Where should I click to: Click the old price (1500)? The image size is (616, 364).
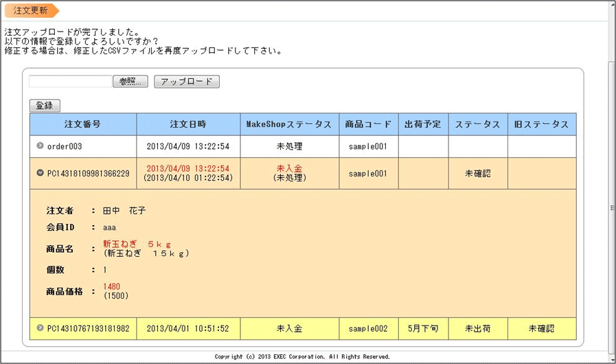pyautogui.click(x=116, y=295)
